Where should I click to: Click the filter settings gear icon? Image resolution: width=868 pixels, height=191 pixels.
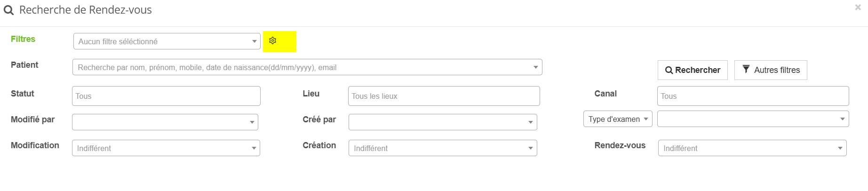tap(272, 41)
